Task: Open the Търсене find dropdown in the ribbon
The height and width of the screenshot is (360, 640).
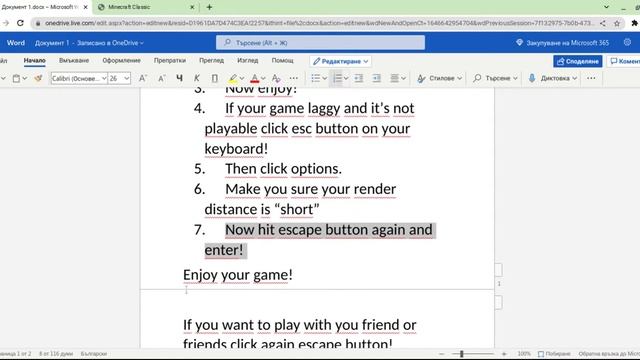Action: pyautogui.click(x=495, y=78)
